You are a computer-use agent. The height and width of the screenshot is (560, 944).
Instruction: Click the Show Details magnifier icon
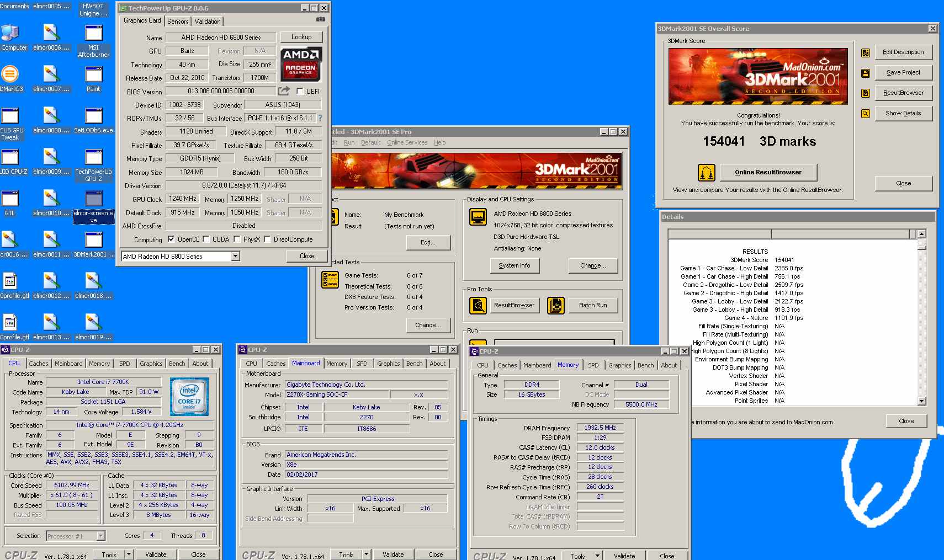866,114
